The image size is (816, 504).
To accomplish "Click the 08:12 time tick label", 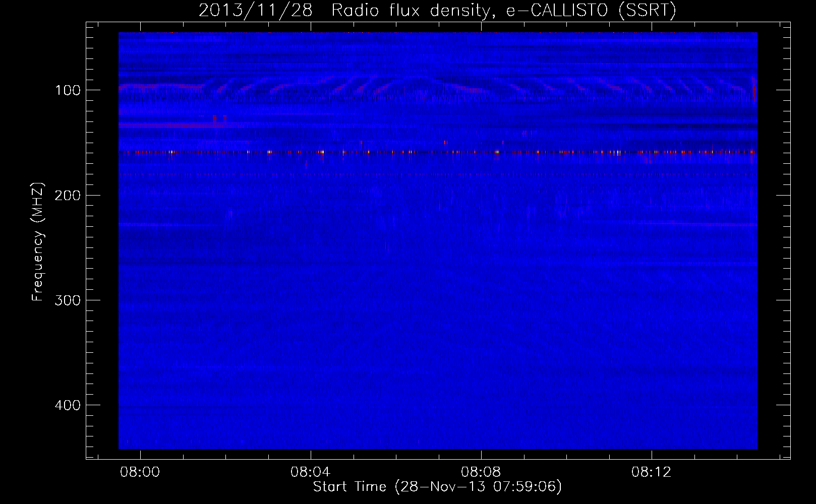I will point(652,472).
